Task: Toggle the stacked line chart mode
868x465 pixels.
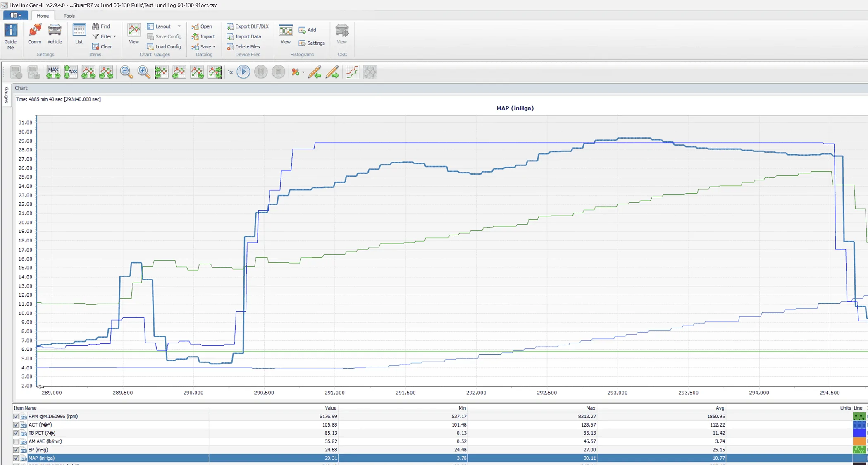Action: pyautogui.click(x=352, y=72)
